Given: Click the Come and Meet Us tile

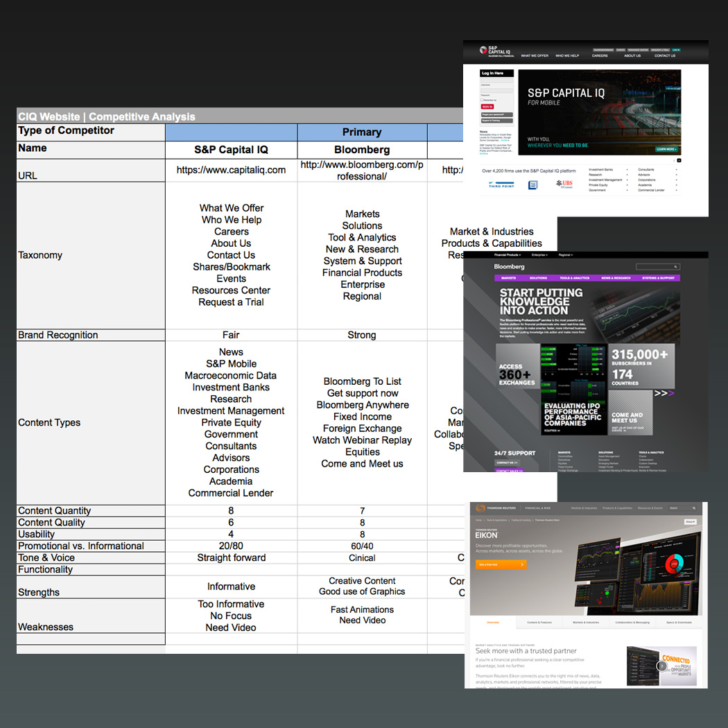Looking at the screenshot, I should (x=630, y=413).
